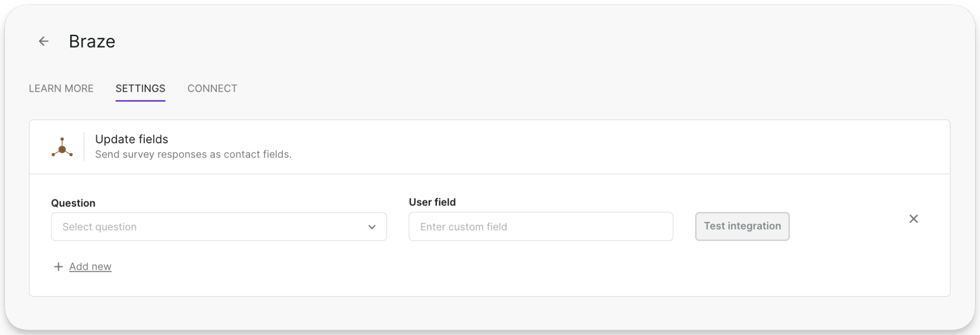Click the Test integration button
Viewport: 980px width, 335px height.
tap(742, 226)
